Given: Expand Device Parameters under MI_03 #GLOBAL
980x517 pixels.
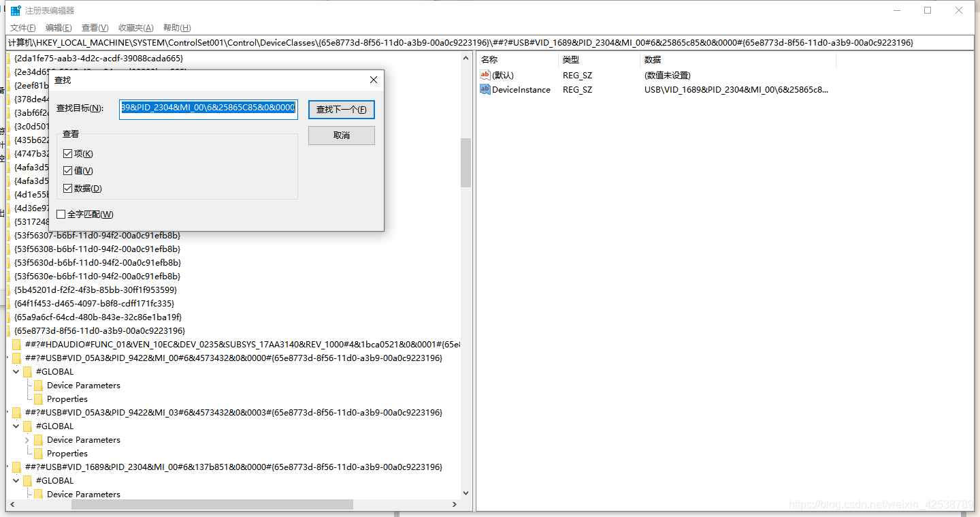Looking at the screenshot, I should [x=27, y=440].
